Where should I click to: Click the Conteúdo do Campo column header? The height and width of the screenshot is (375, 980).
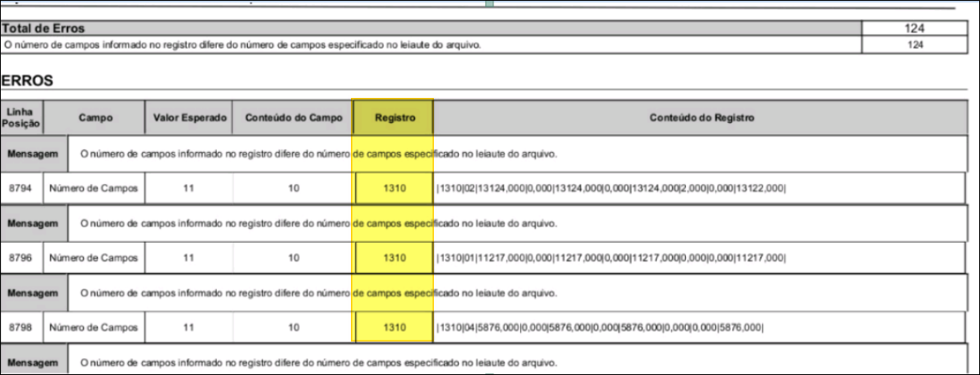292,118
